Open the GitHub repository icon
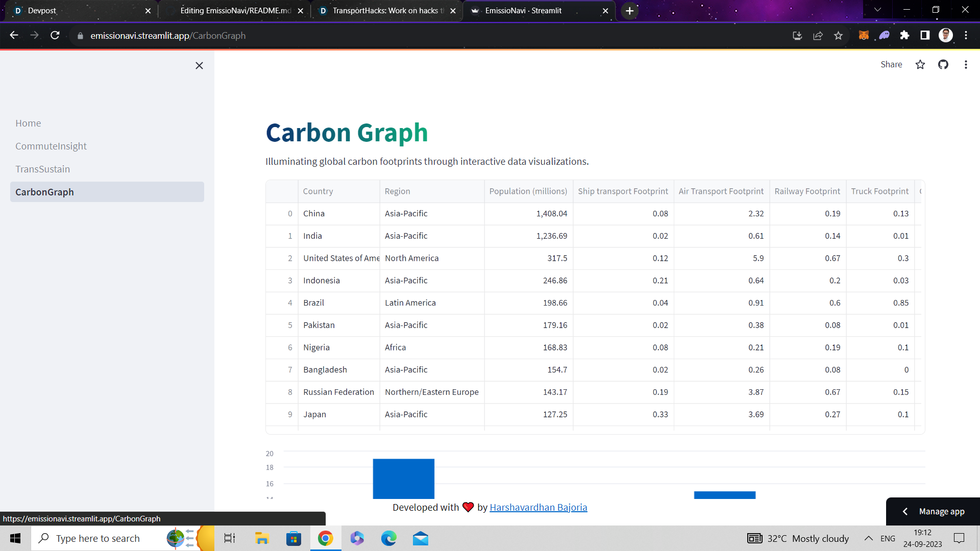The image size is (980, 551). [943, 64]
